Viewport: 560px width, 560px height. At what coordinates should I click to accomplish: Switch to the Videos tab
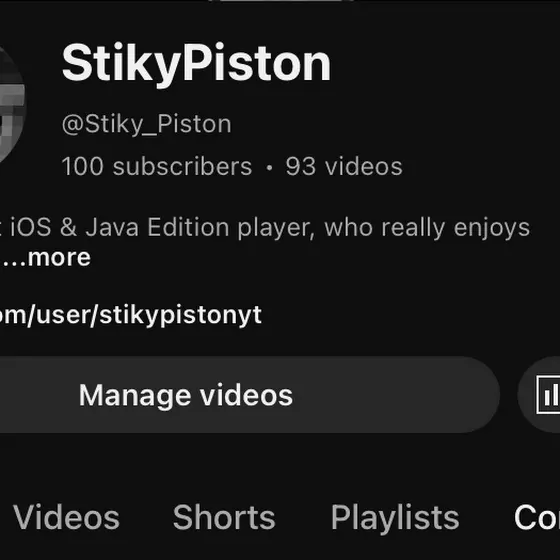pyautogui.click(x=66, y=518)
